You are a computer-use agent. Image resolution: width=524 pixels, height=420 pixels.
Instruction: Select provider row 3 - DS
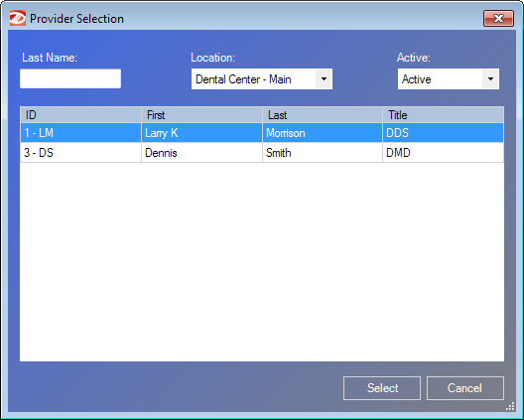pyautogui.click(x=262, y=153)
